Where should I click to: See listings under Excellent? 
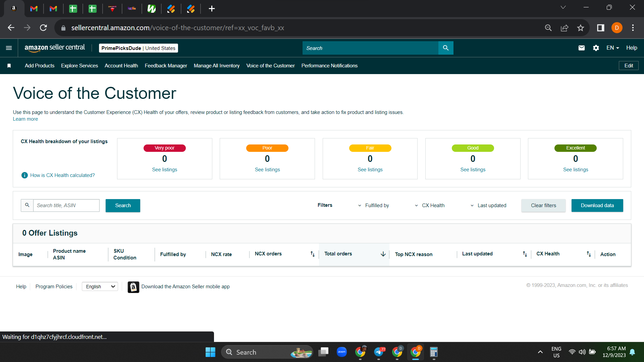click(x=576, y=170)
